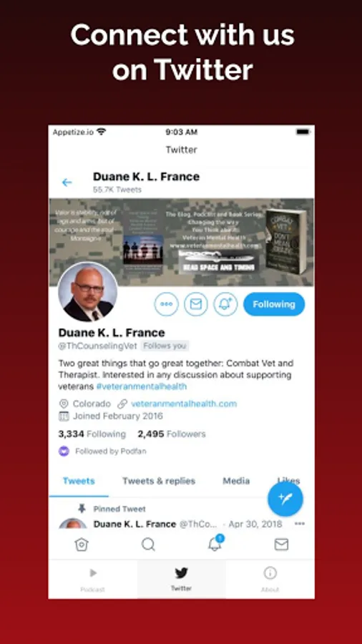Tap the back arrow beside Duane K. L. France
Screen dimensions: 362x644
coord(67,182)
